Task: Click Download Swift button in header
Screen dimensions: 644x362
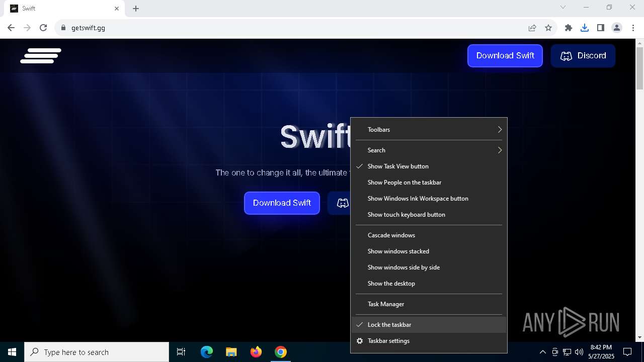Action: click(505, 56)
